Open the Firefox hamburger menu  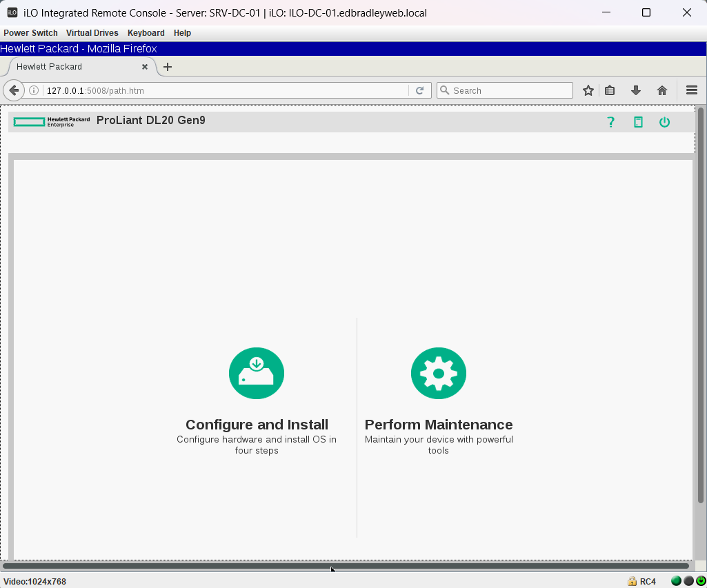click(x=691, y=90)
